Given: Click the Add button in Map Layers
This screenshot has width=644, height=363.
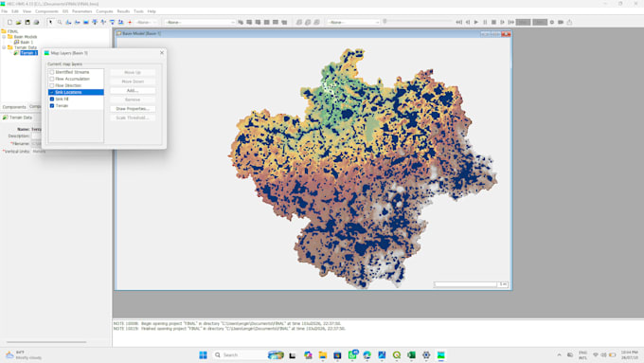Looking at the screenshot, I should point(133,90).
